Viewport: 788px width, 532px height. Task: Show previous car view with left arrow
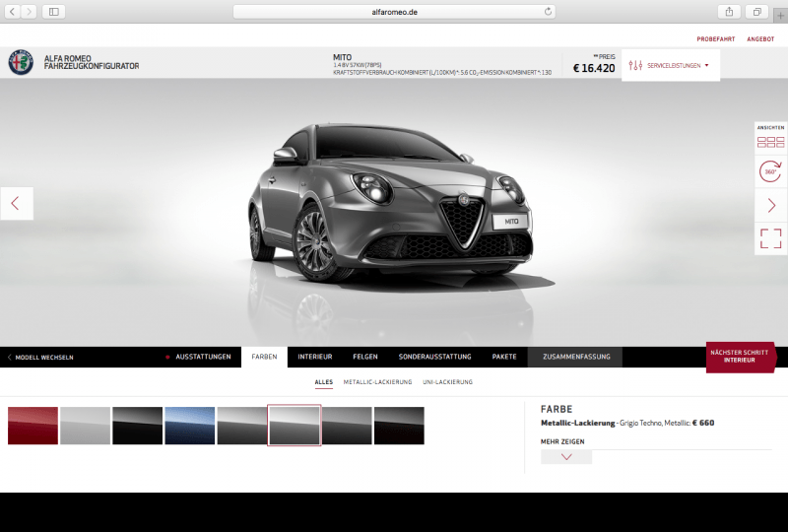pos(17,203)
